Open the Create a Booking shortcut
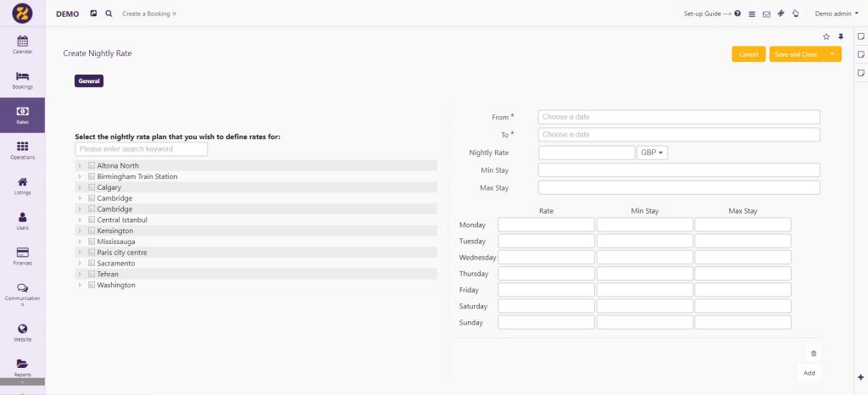Image resolution: width=868 pixels, height=395 pixels. pos(147,14)
